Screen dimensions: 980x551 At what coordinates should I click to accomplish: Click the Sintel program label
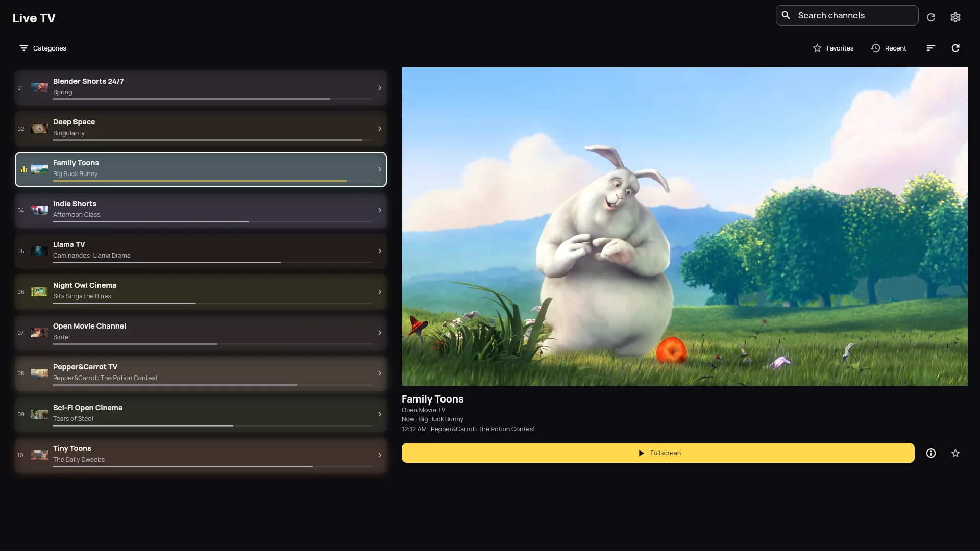61,337
